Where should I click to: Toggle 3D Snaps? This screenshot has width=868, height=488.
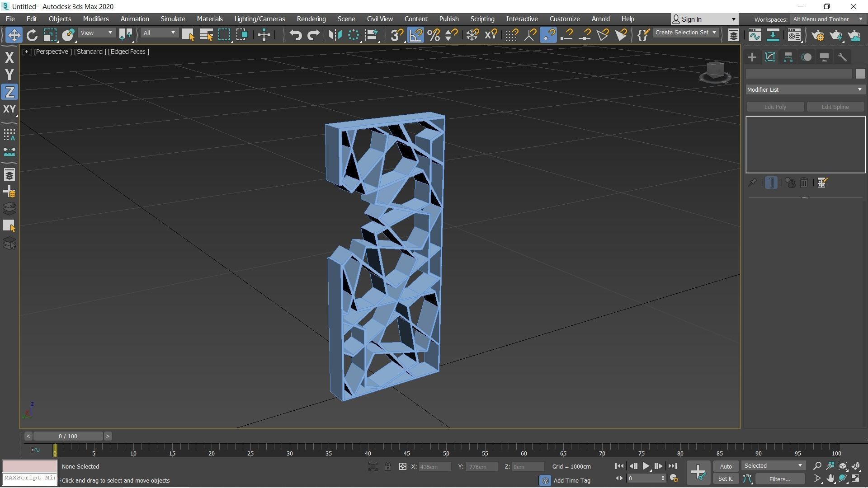pos(397,35)
